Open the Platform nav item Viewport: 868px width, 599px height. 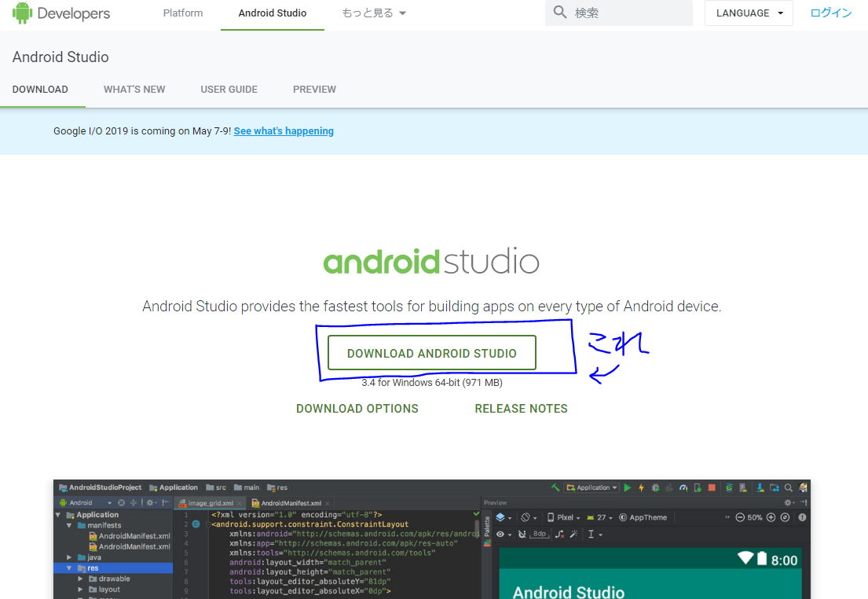coord(183,13)
